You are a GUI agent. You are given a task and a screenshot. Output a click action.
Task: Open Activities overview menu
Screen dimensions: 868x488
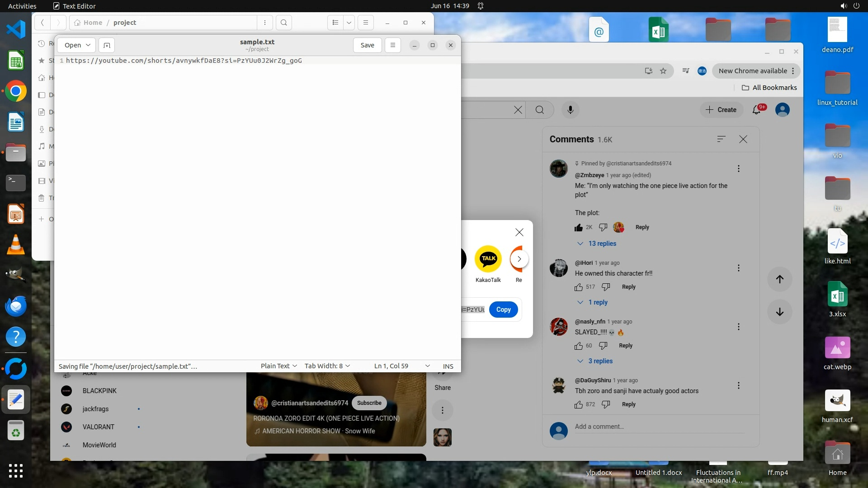tap(22, 6)
